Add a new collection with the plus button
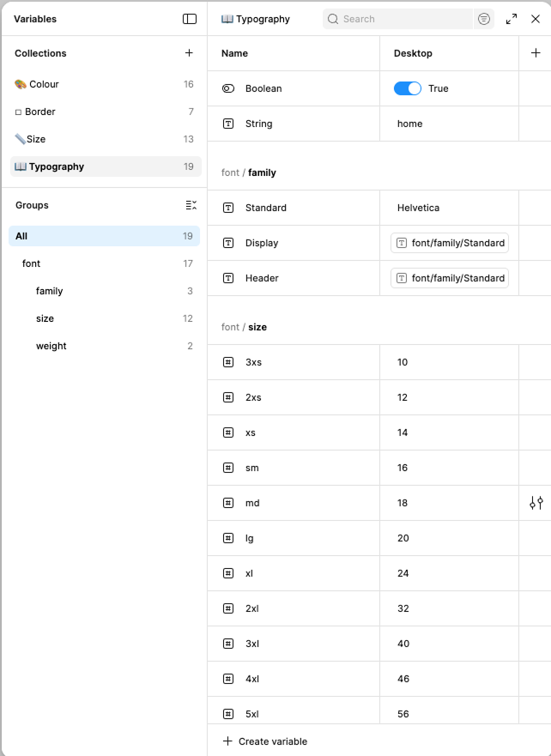This screenshot has width=551, height=756. click(x=189, y=52)
